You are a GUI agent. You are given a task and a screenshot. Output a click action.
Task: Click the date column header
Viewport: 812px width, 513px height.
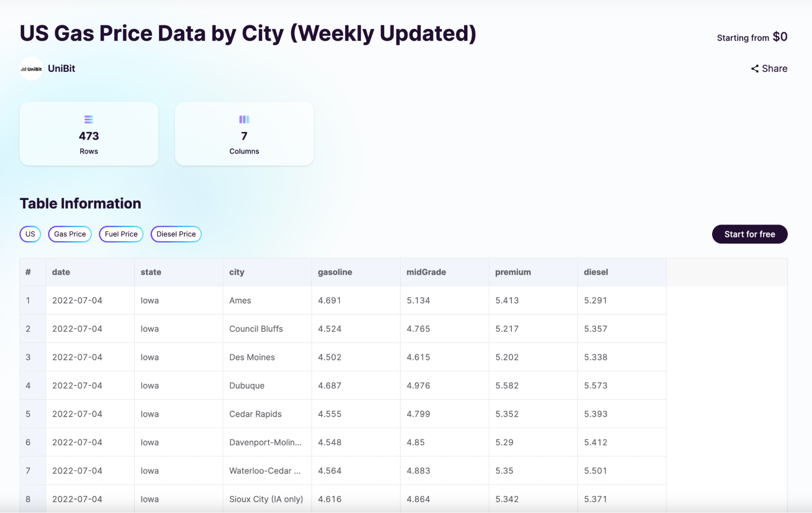(x=61, y=272)
